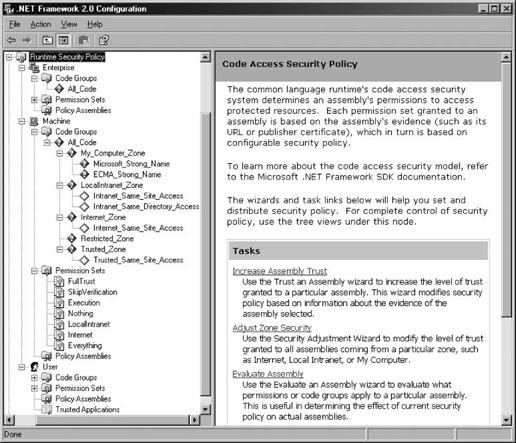Collapse the LocalIntranet_Zone node
Image resolution: width=516 pixels, height=443 pixels.
click(60, 185)
